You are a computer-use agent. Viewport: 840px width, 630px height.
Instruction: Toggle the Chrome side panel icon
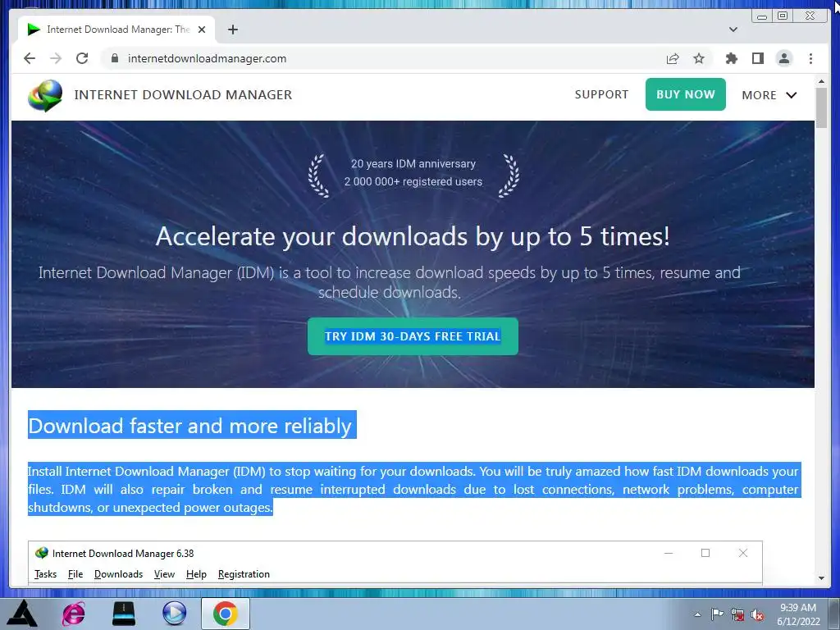point(757,58)
